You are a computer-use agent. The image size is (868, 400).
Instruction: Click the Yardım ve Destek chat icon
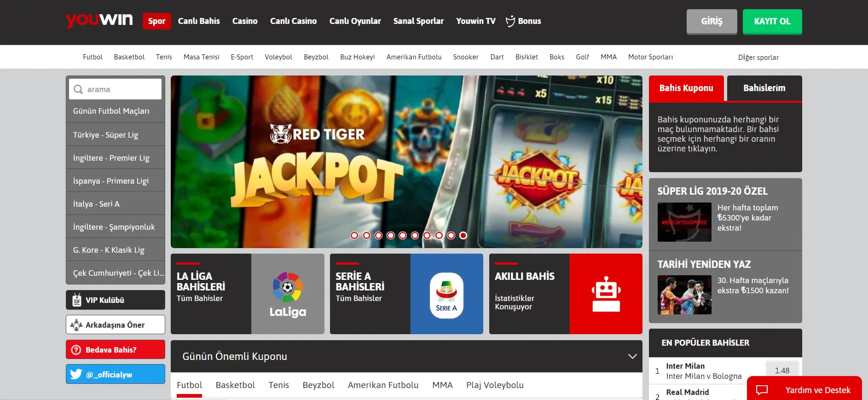tap(762, 390)
